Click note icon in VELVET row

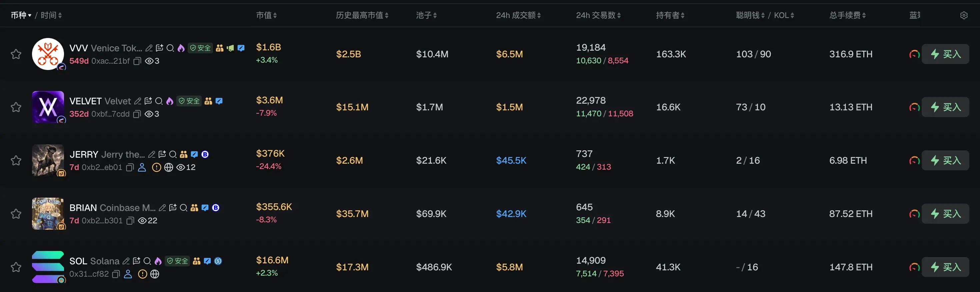[x=148, y=101]
